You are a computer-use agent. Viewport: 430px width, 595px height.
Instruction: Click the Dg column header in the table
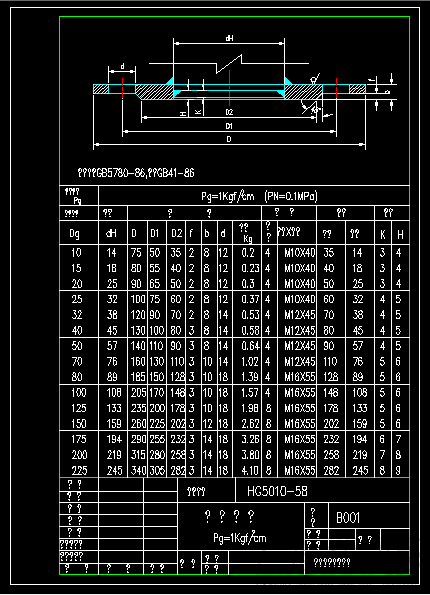(x=75, y=234)
